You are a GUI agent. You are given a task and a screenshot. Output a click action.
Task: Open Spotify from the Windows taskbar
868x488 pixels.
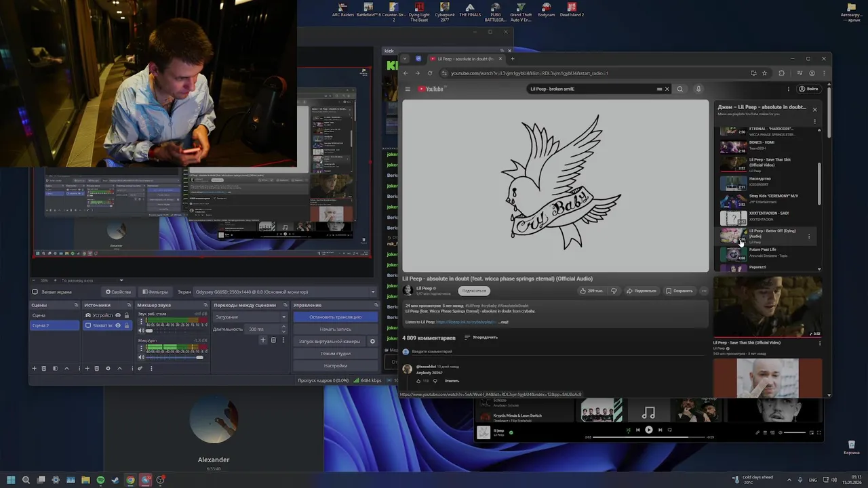pyautogui.click(x=100, y=480)
